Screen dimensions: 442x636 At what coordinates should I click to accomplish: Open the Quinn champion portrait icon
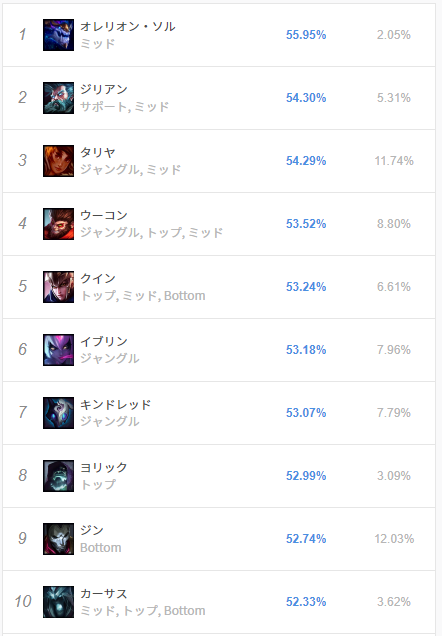click(58, 287)
